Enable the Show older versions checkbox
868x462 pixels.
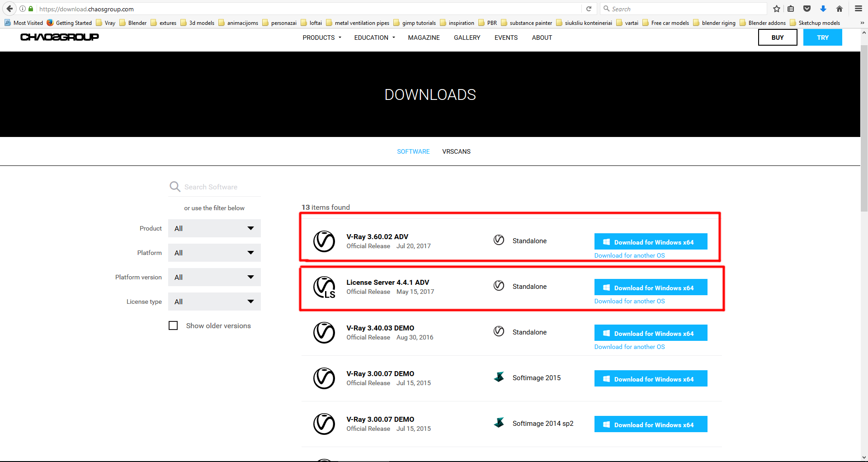pyautogui.click(x=173, y=325)
